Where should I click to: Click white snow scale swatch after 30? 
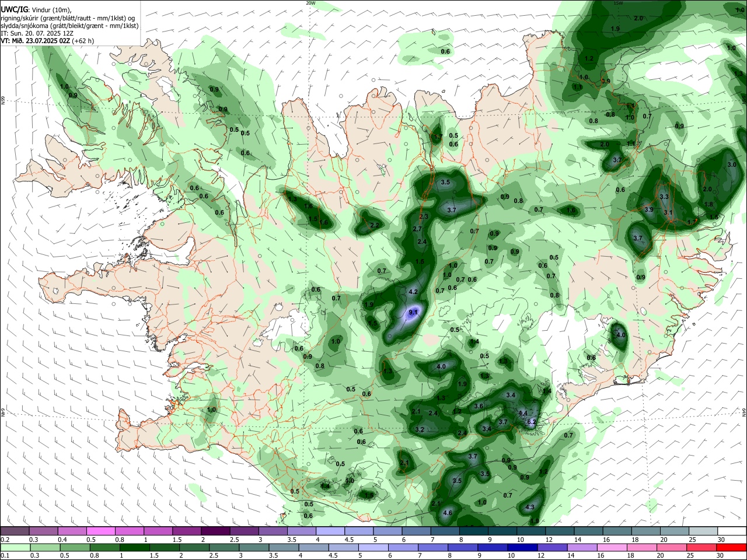732,531
